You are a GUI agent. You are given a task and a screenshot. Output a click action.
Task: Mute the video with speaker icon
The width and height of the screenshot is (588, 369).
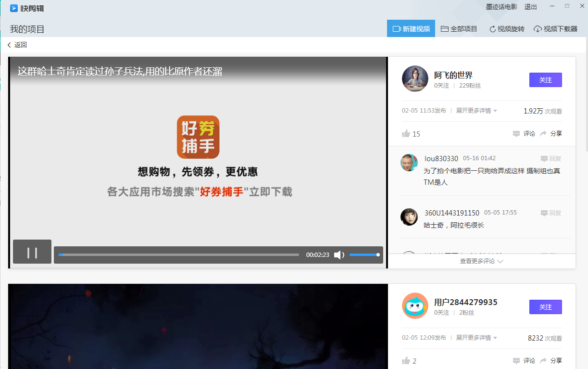point(339,255)
